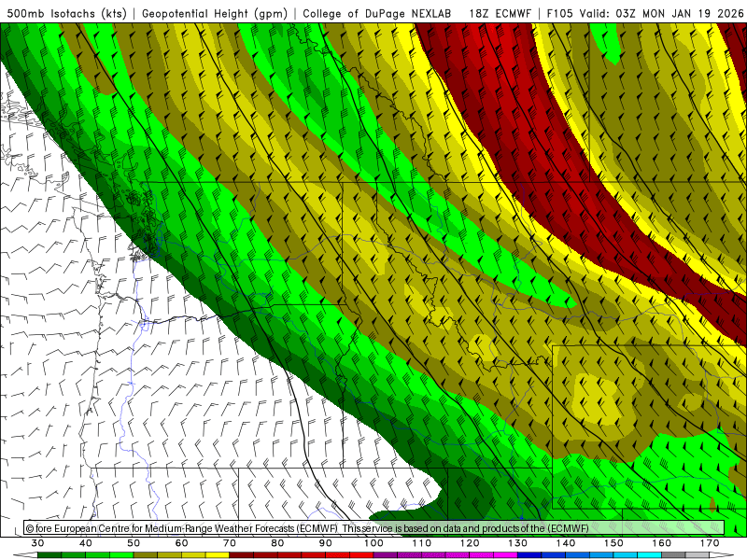Image resolution: width=747 pixels, height=560 pixels.
Task: Click the bright red swatch left of 100
Action: pyautogui.click(x=361, y=555)
